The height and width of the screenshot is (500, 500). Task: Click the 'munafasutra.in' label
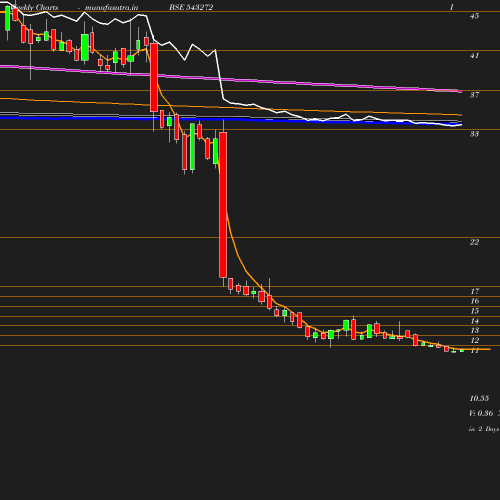(x=111, y=7)
